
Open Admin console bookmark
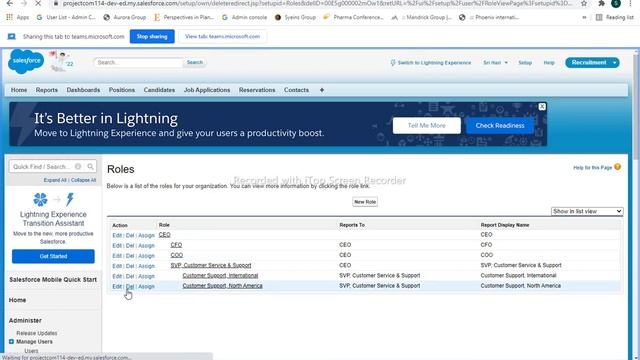pyautogui.click(x=244, y=18)
